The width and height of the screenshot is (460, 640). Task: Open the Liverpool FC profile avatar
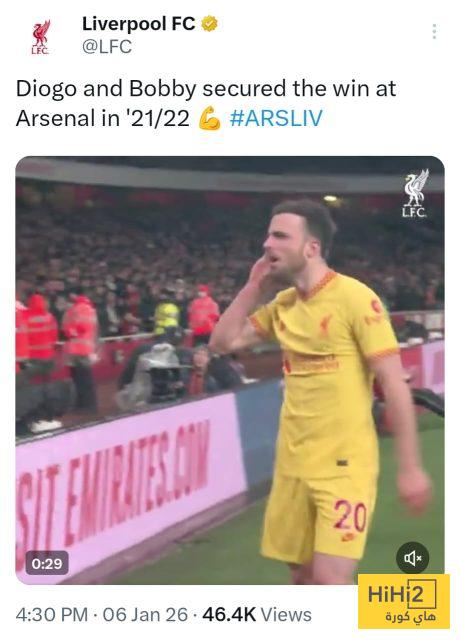click(40, 37)
